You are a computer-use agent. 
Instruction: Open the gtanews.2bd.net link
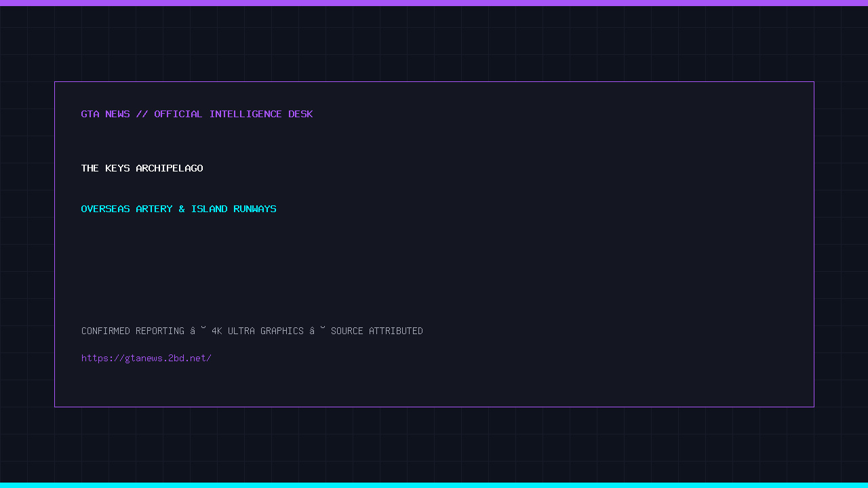pos(146,358)
